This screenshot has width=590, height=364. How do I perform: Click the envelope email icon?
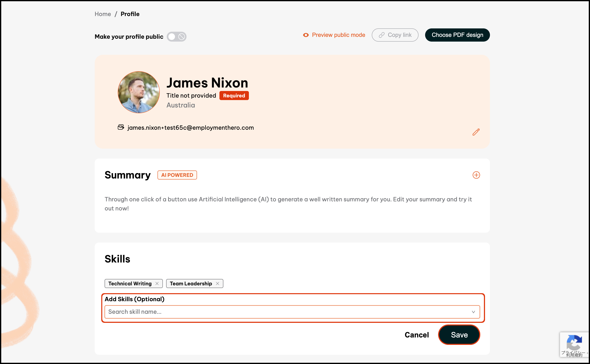point(121,127)
